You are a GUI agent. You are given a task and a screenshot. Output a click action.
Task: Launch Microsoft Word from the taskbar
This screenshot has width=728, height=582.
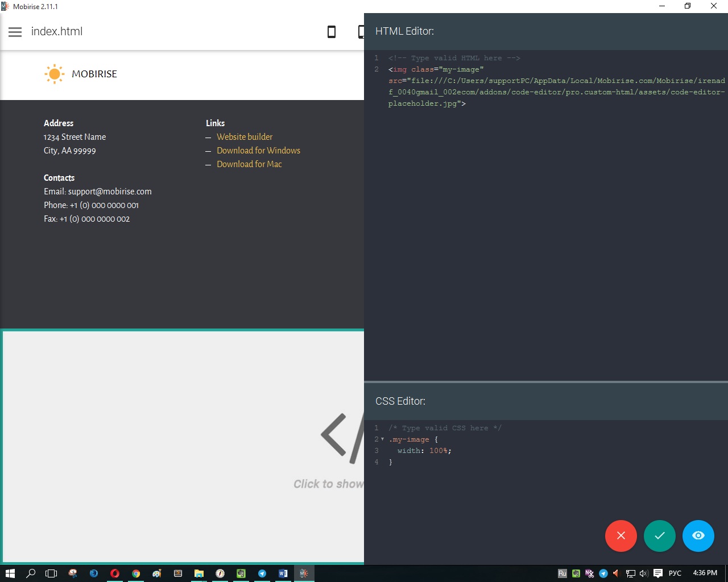click(283, 573)
